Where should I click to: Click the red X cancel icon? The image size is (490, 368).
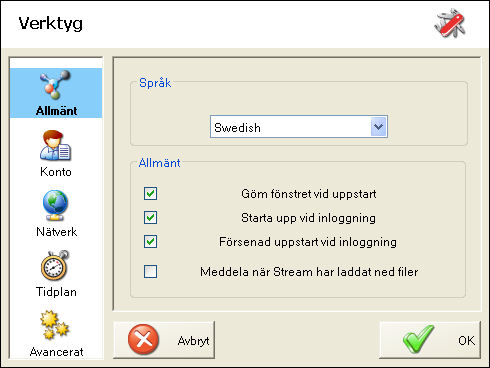[x=143, y=340]
